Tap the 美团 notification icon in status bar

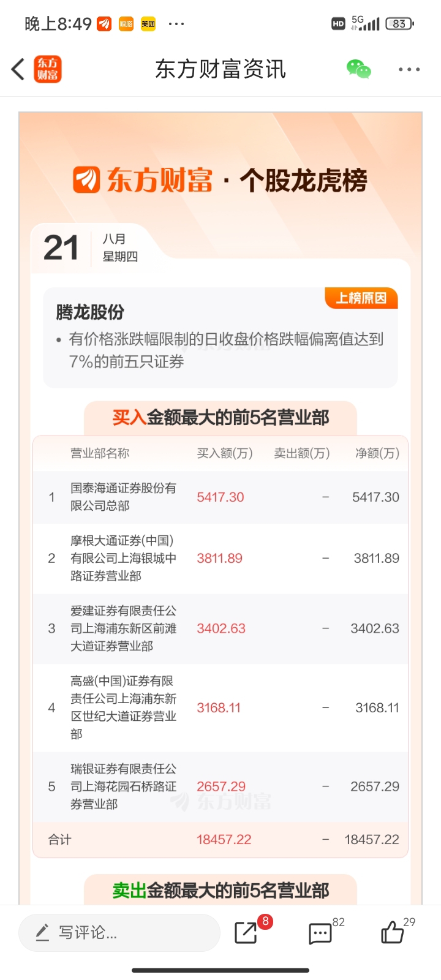pos(148,24)
